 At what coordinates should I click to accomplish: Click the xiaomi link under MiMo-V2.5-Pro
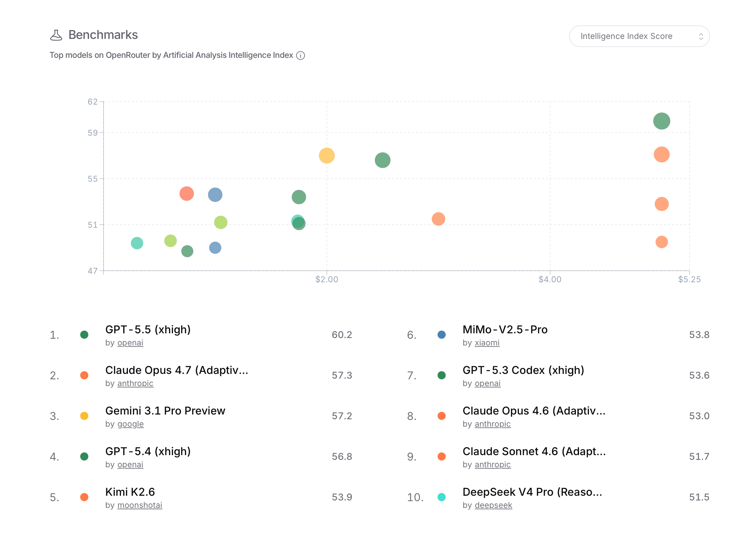[x=487, y=343]
